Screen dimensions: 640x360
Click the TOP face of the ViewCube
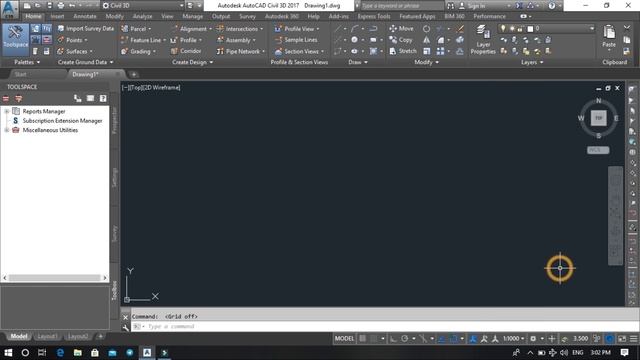coord(598,118)
